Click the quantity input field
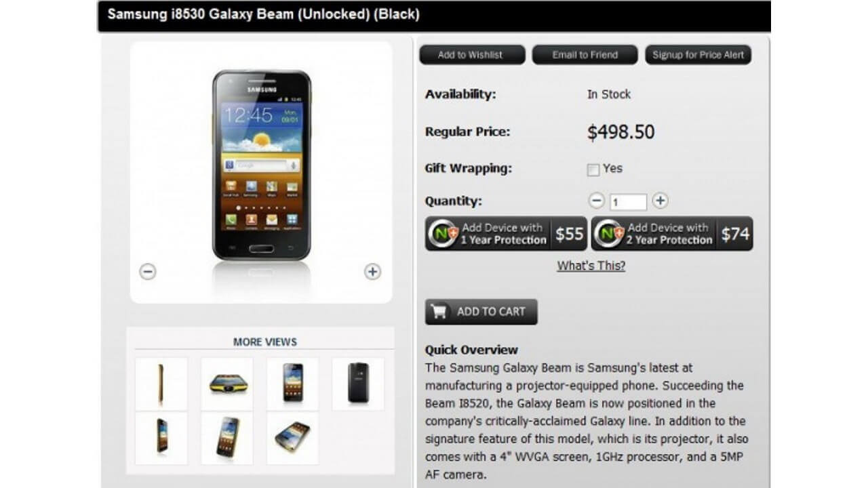This screenshot has width=868, height=488. coord(628,202)
